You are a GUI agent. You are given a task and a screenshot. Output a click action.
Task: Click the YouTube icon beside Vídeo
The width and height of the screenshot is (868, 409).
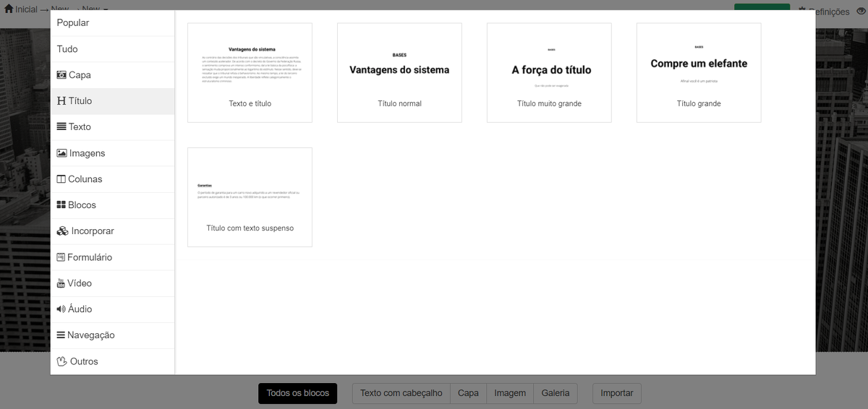(61, 283)
